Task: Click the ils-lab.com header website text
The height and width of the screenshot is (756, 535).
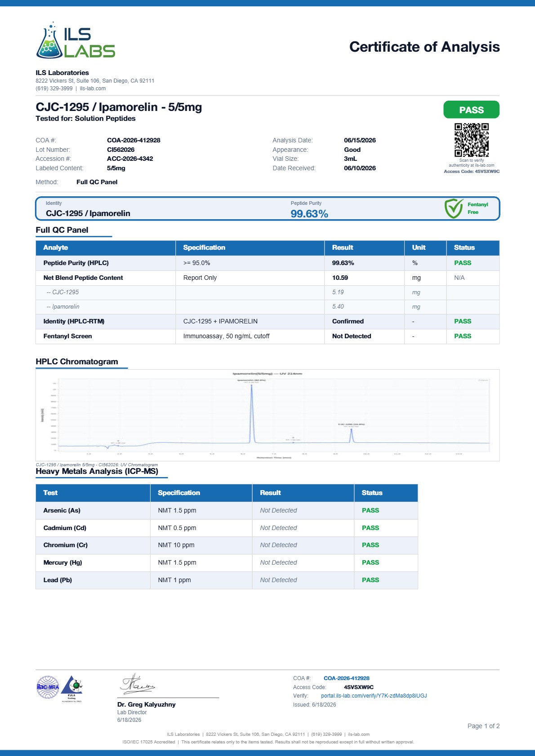Action: point(93,88)
